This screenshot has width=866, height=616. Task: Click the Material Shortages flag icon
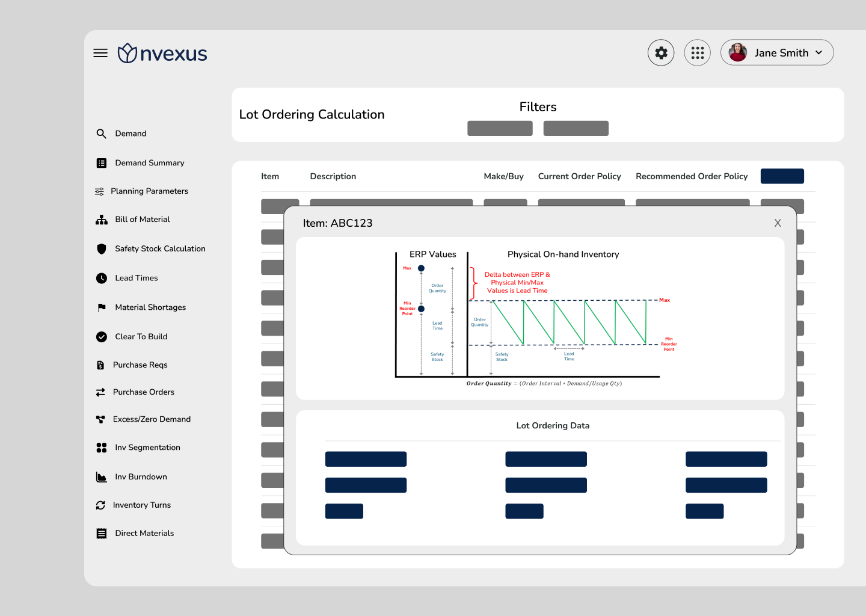click(x=102, y=307)
